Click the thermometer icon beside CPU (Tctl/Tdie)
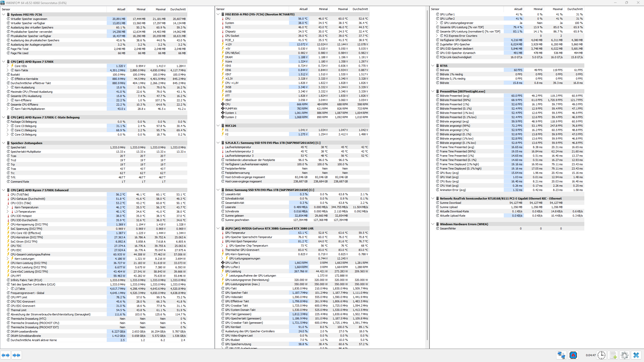The width and height of the screenshot is (644, 362). point(8,194)
